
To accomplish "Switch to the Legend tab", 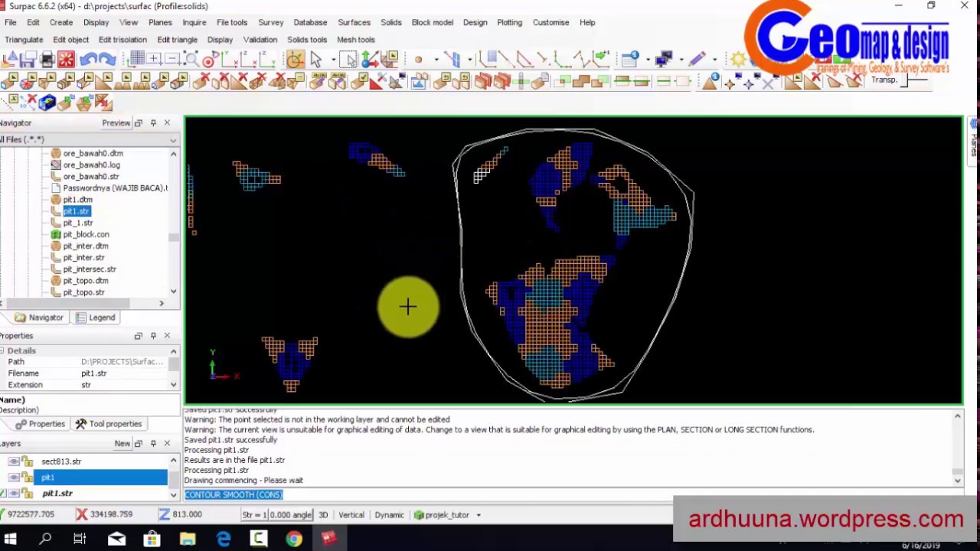I will click(x=95, y=318).
